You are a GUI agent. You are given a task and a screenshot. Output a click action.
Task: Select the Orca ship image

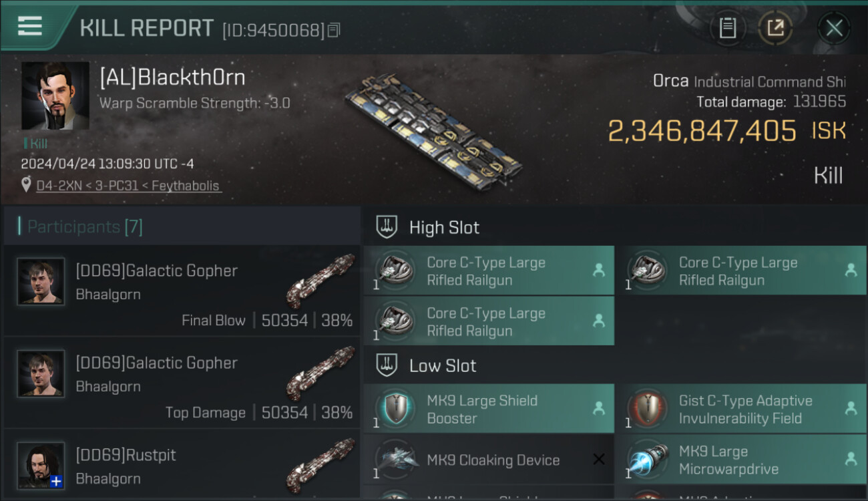(x=434, y=130)
